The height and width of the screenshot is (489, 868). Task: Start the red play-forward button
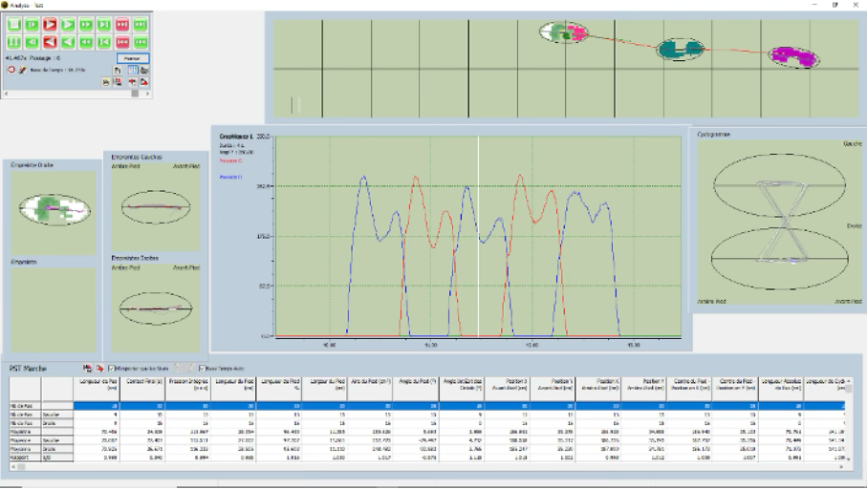point(50,24)
